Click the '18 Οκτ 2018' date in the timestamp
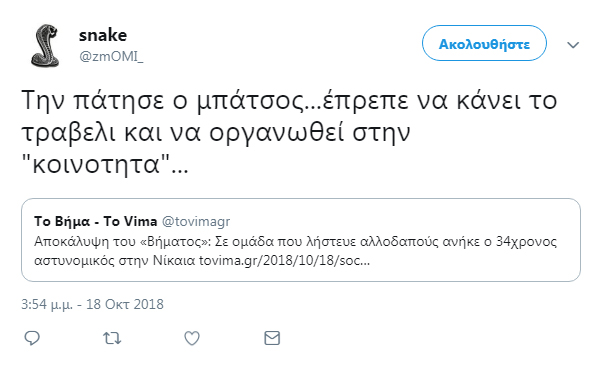This screenshot has height=374, width=603. (x=125, y=304)
